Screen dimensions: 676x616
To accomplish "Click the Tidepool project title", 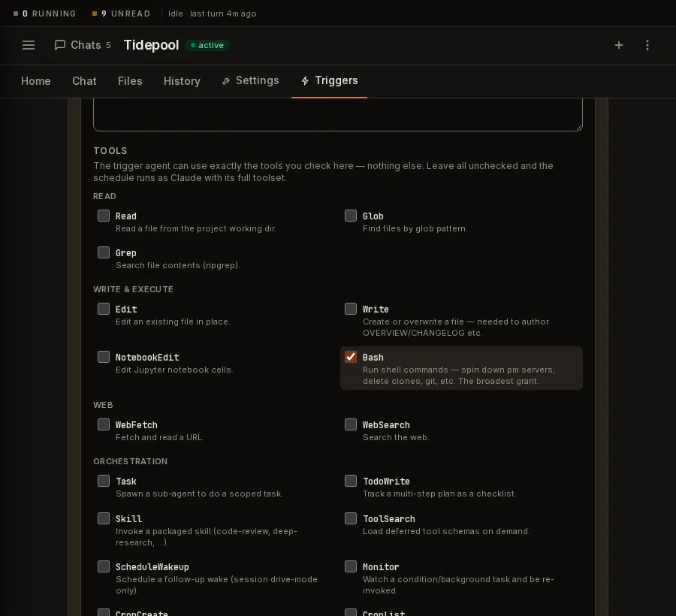I will click(x=151, y=45).
